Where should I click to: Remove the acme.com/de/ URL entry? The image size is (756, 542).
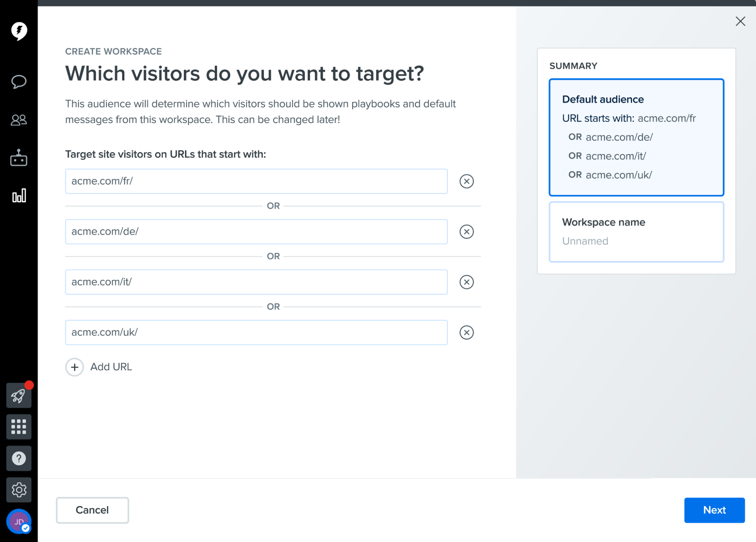466,231
